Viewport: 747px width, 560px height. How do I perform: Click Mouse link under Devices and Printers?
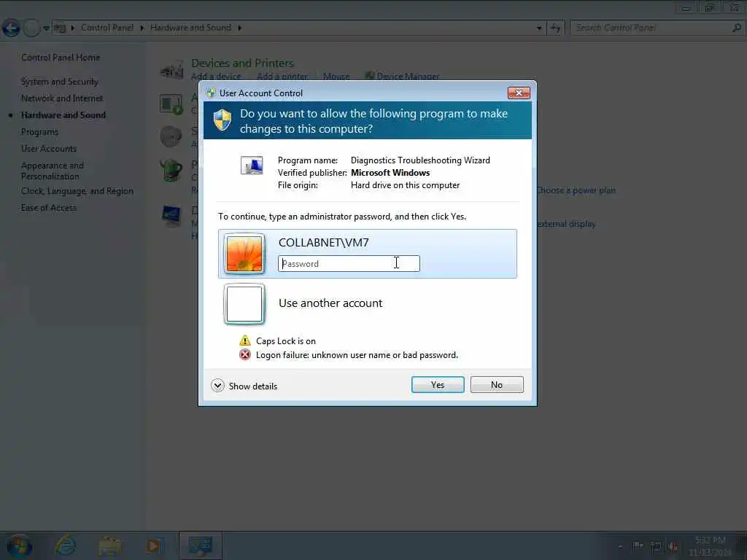coord(336,77)
